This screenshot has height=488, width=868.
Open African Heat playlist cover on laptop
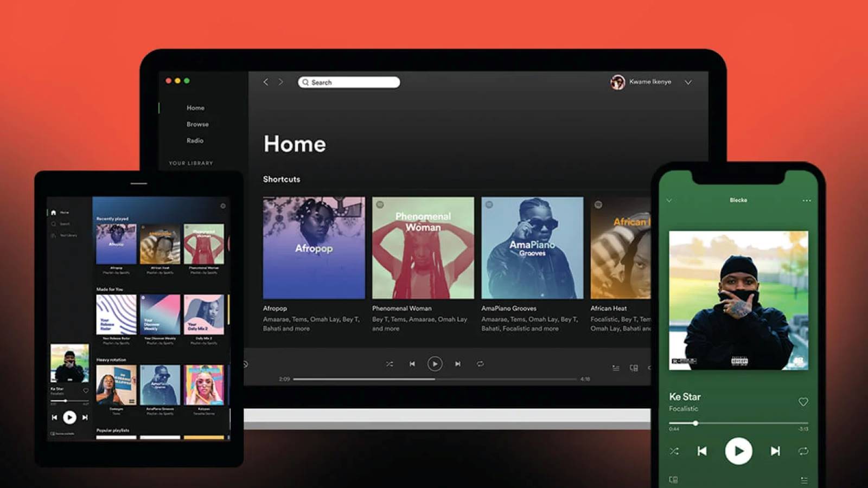(x=621, y=248)
